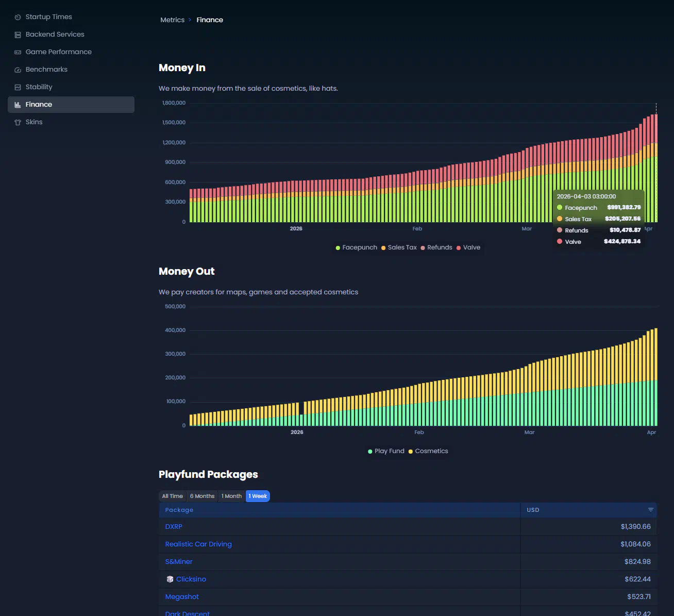
Task: Open the USD column filter menu
Action: click(x=650, y=510)
